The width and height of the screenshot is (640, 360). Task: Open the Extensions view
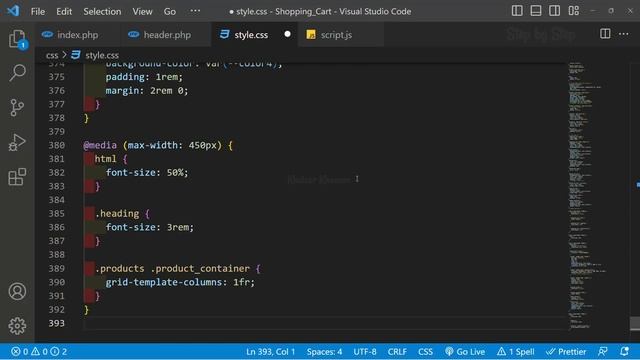[x=17, y=177]
